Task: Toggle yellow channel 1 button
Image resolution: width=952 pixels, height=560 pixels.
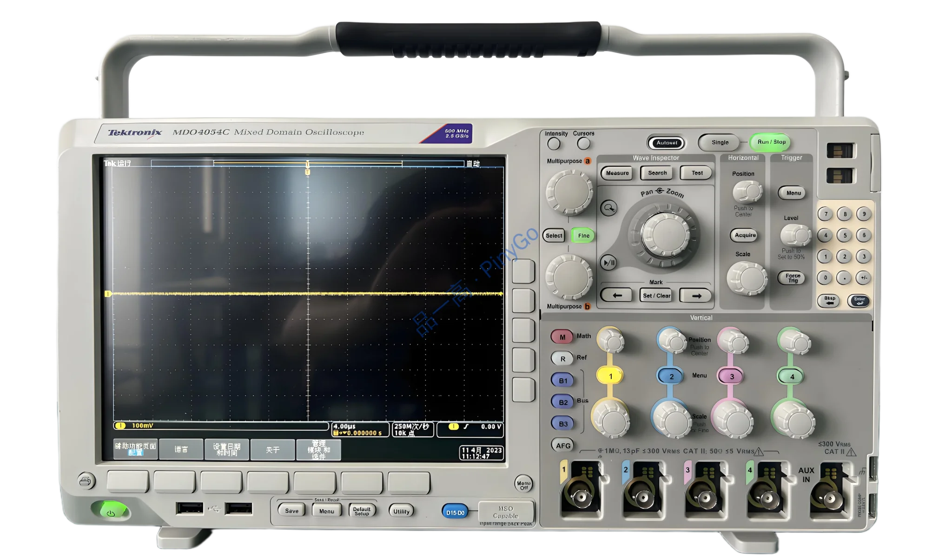Action: [x=610, y=376]
